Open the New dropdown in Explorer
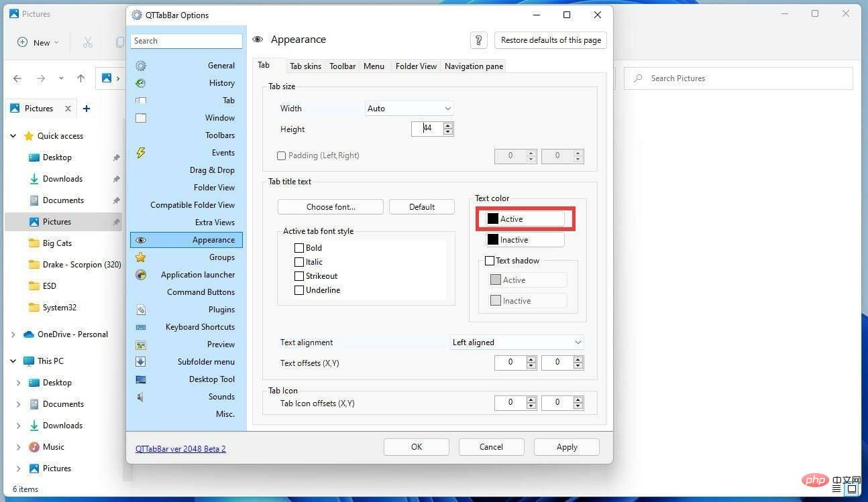 [x=38, y=42]
